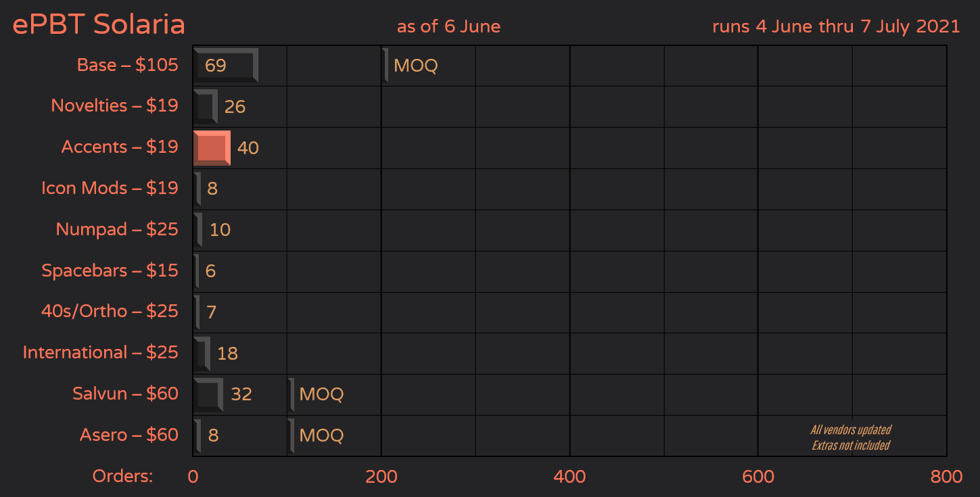Select the MOQ marker on the Base row
This screenshot has height=497, width=980.
(x=386, y=65)
